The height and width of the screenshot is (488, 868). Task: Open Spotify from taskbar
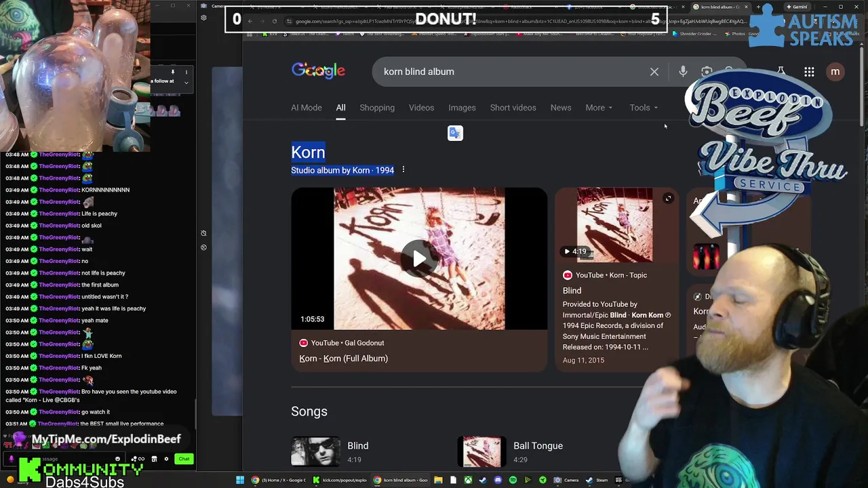click(513, 480)
